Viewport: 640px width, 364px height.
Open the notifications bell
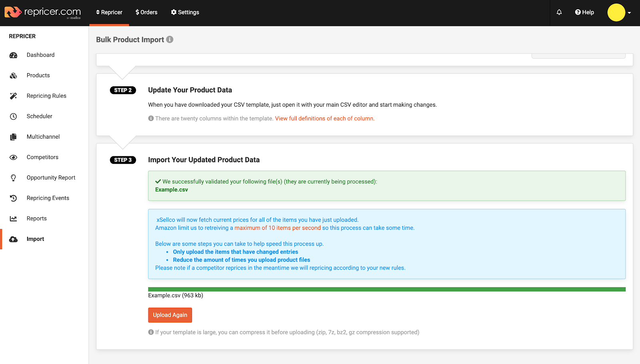click(x=559, y=12)
